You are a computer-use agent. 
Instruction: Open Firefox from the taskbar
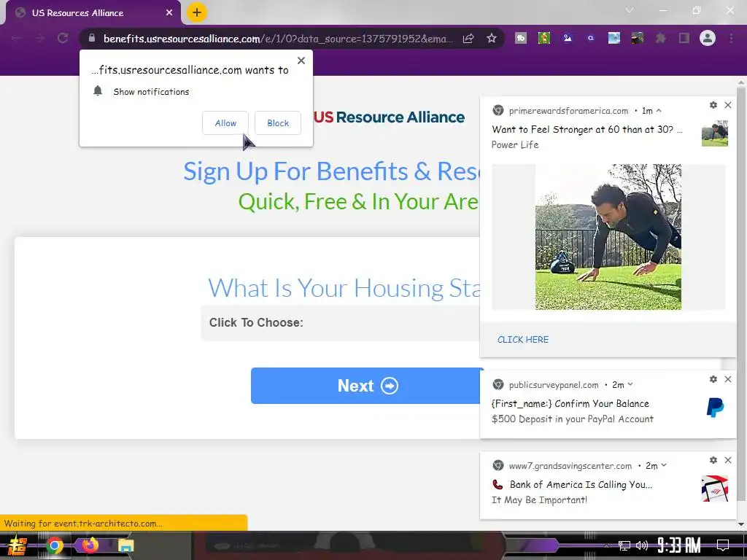click(90, 545)
